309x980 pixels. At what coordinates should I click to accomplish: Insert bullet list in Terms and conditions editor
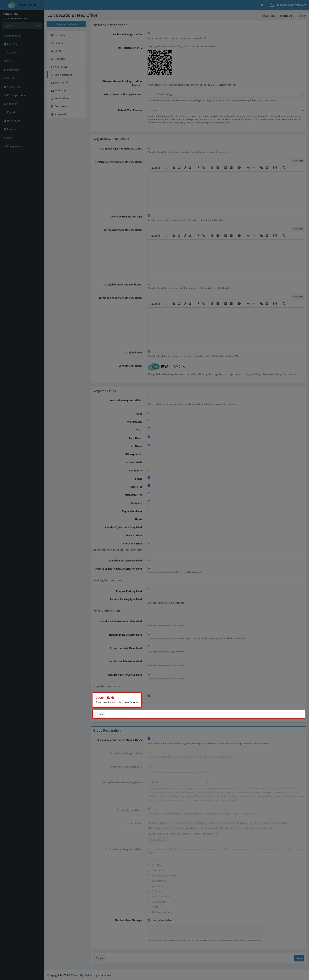(x=217, y=304)
